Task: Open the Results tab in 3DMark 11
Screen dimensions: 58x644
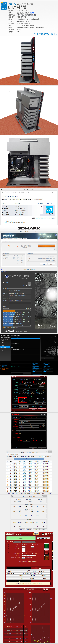Action: 16,238
